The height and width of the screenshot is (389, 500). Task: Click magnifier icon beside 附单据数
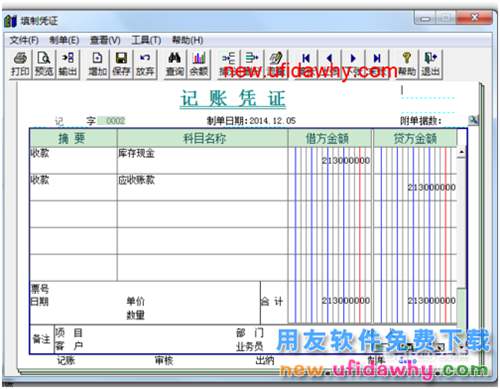click(x=473, y=120)
